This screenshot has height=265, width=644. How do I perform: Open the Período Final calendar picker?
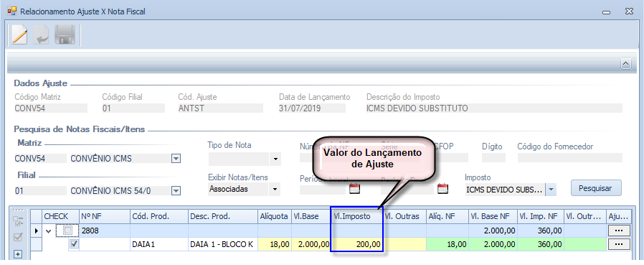442,189
